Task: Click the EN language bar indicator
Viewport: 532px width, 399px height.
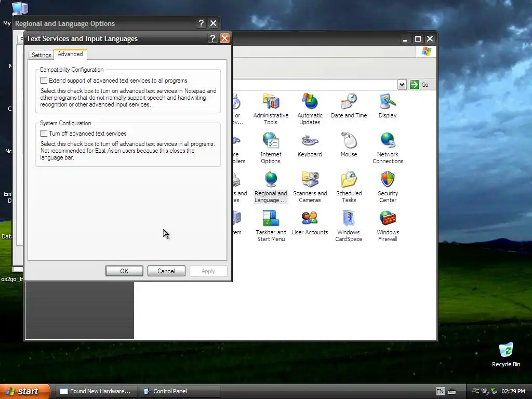Action: click(x=440, y=391)
